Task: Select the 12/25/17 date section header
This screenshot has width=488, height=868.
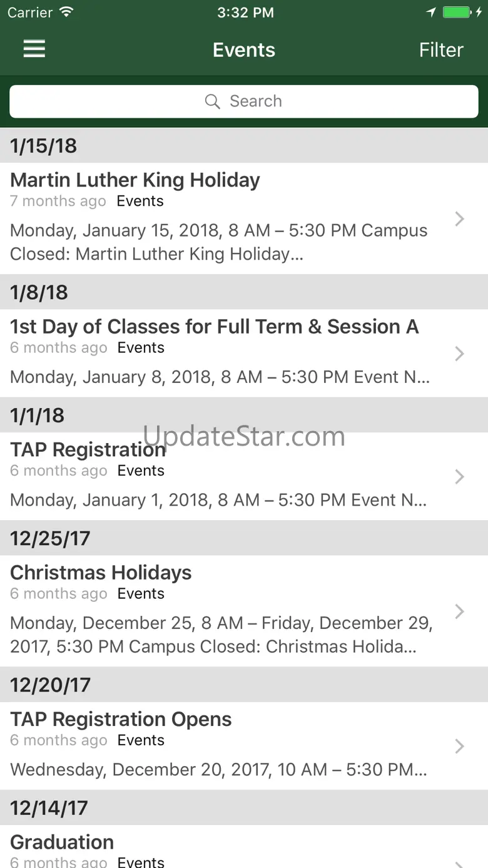Action: click(x=244, y=538)
